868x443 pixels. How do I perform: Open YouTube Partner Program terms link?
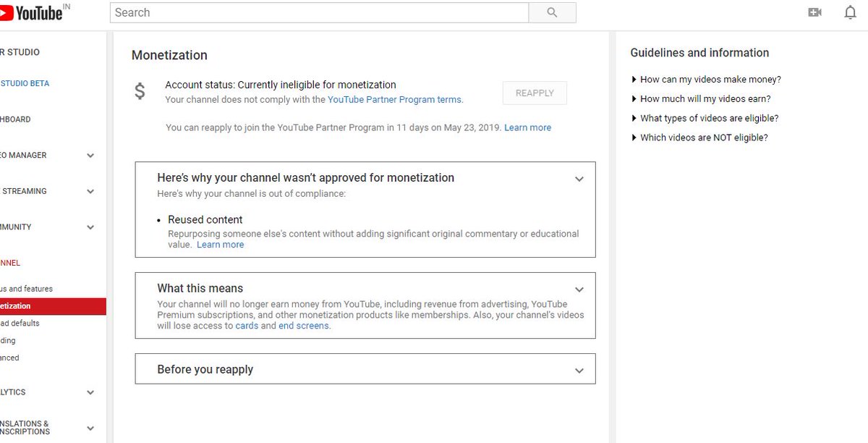(396, 100)
